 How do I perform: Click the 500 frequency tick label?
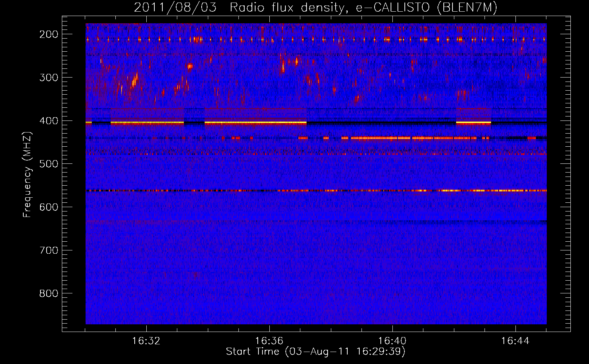coord(49,164)
